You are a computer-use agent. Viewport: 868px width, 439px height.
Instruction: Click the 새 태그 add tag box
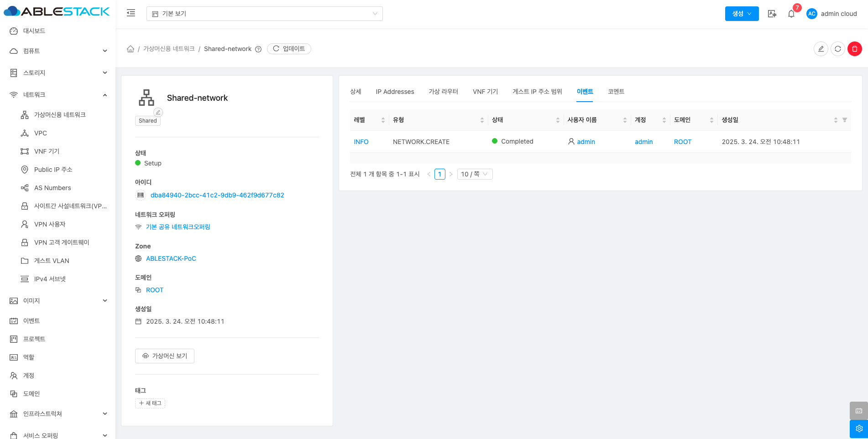point(150,403)
